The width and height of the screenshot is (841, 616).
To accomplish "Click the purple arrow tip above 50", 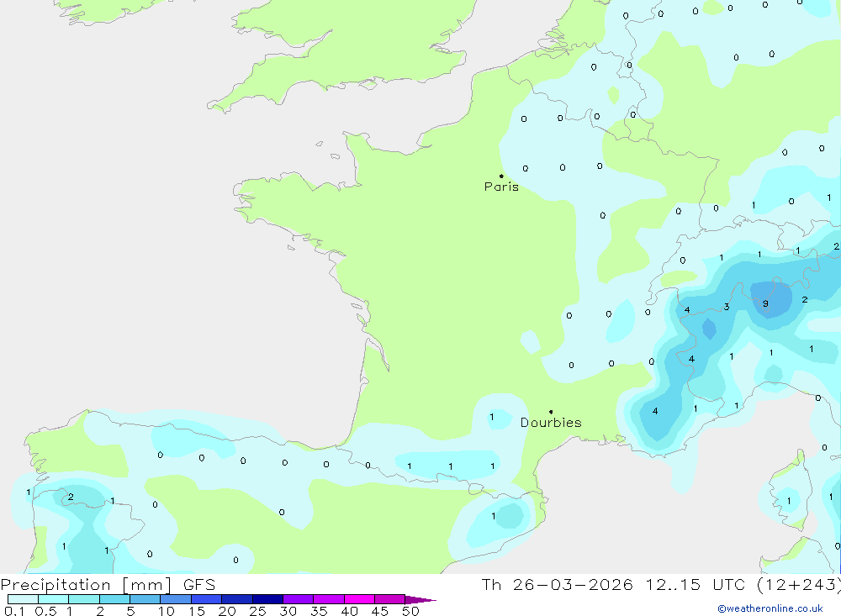I will click(x=420, y=600).
